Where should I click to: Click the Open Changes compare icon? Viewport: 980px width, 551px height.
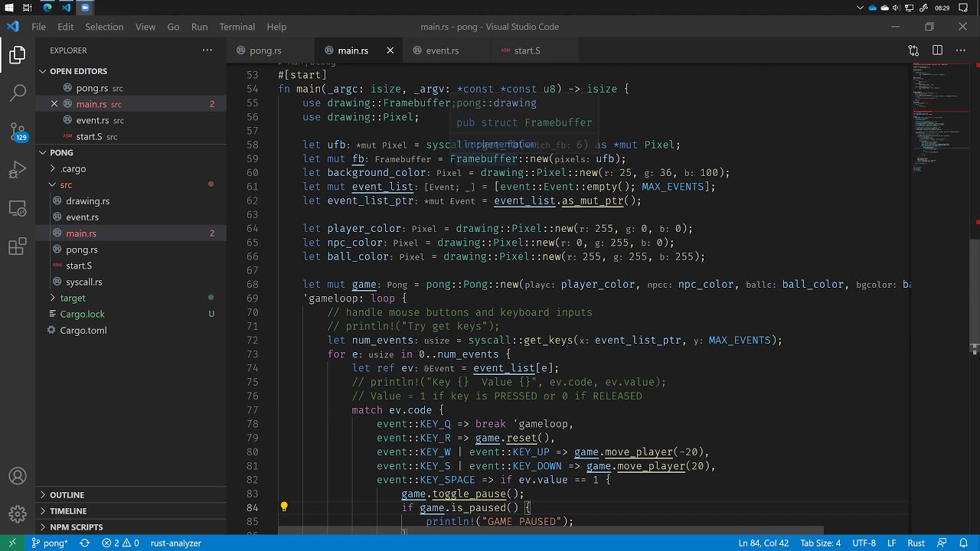(913, 51)
